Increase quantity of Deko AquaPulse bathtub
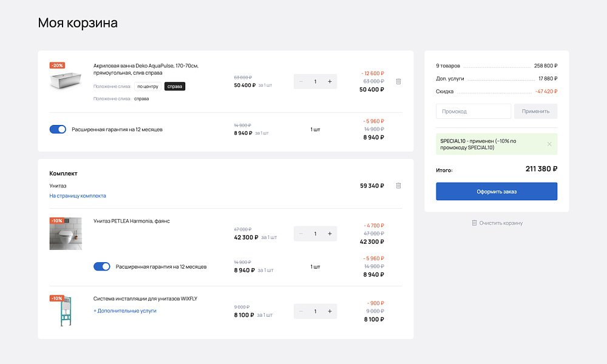 (330, 81)
